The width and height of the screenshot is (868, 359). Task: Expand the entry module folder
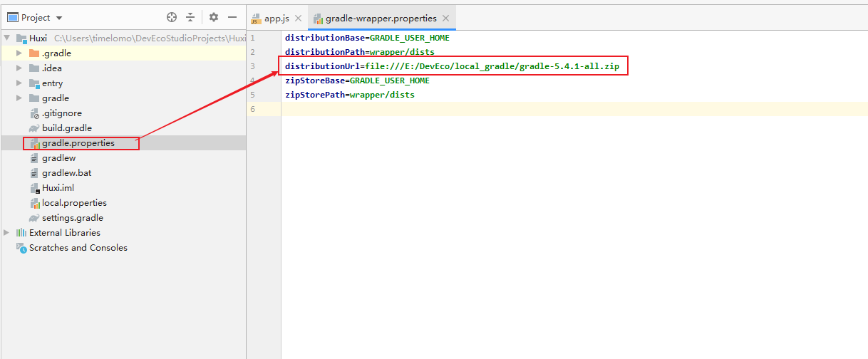20,83
